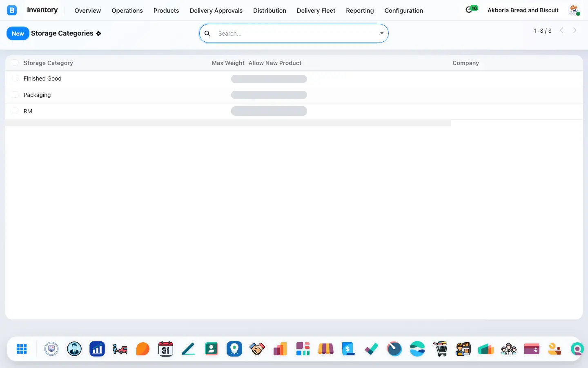This screenshot has height=368, width=588.
Task: Check the Finished Good row checkbox
Action: coord(15,78)
